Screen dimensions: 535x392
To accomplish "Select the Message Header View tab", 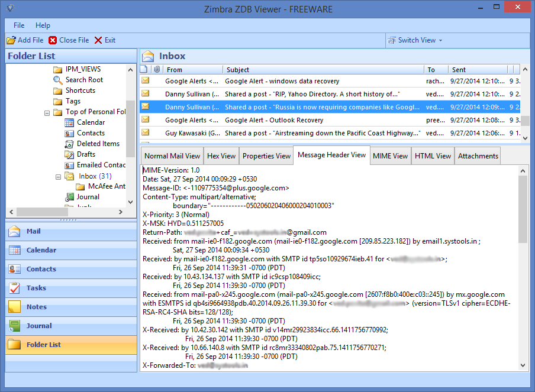I will click(331, 155).
